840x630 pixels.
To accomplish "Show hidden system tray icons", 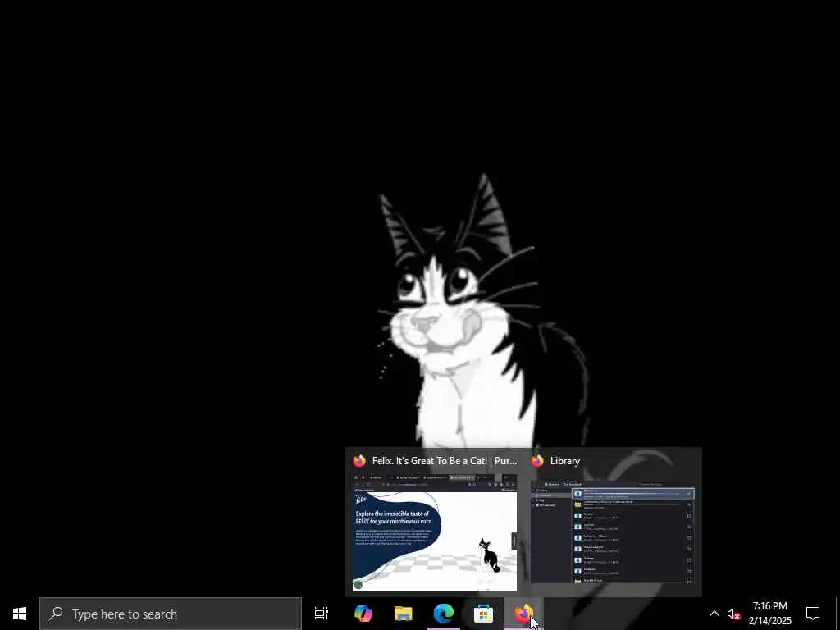I will [x=714, y=614].
